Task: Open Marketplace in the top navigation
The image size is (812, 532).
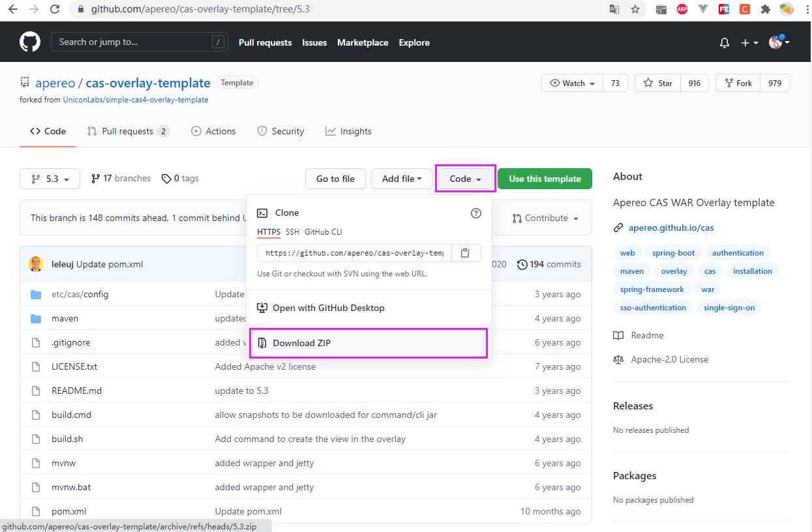Action: tap(363, 42)
